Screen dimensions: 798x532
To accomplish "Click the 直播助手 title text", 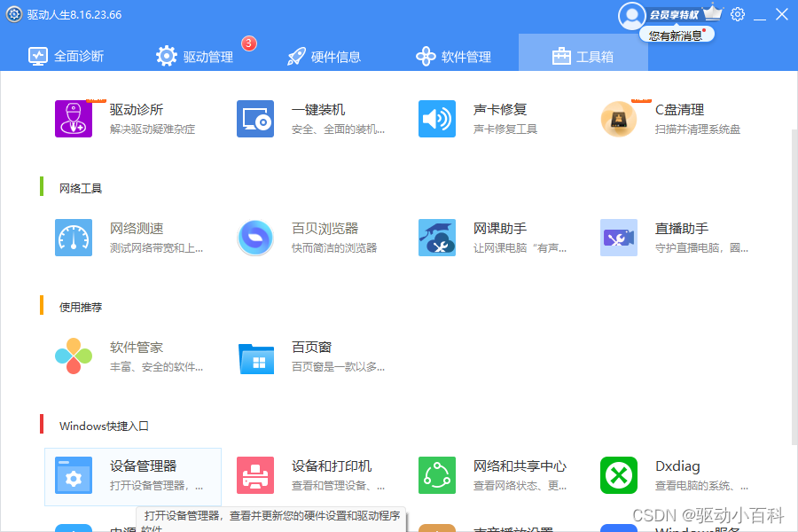I will [x=682, y=228].
